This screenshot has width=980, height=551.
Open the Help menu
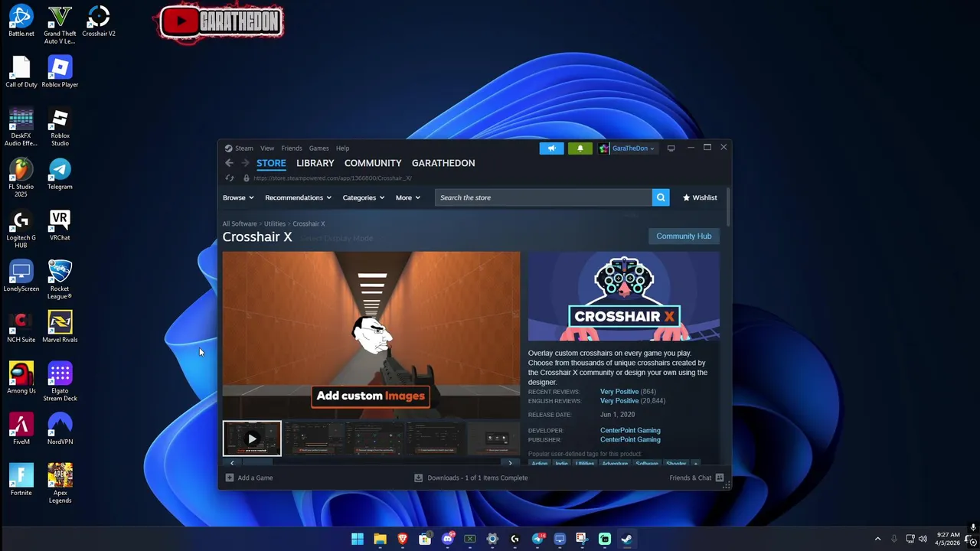pyautogui.click(x=342, y=148)
